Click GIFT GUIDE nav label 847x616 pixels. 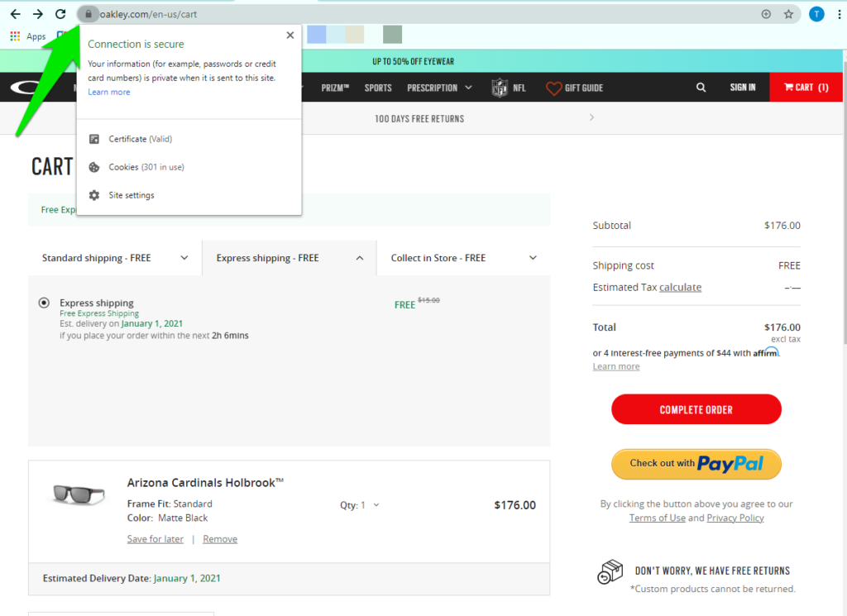[584, 88]
